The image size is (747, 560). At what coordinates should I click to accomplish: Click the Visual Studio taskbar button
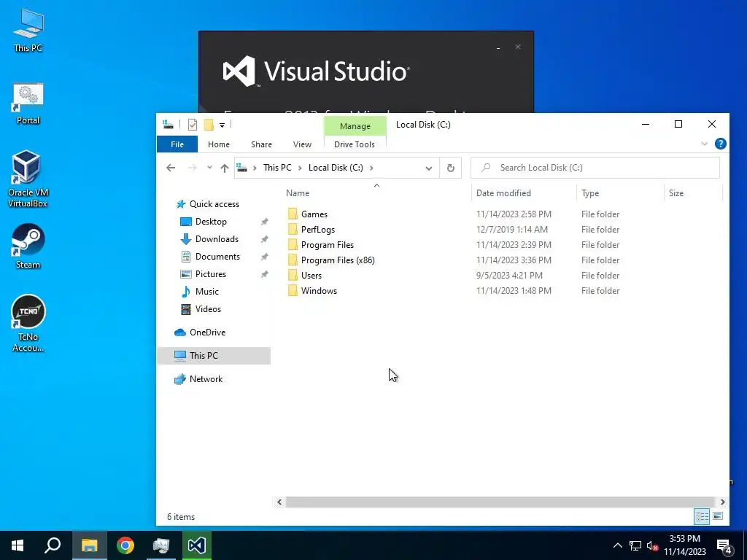click(197, 545)
